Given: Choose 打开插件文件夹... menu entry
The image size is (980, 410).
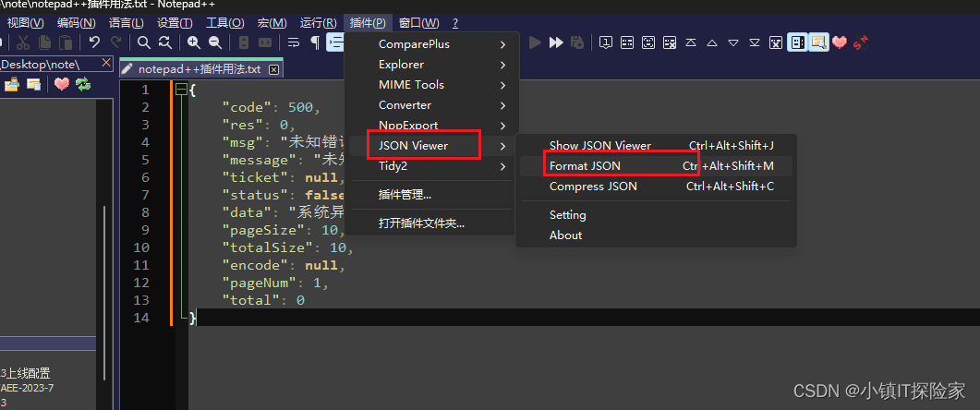Looking at the screenshot, I should tap(432, 223).
